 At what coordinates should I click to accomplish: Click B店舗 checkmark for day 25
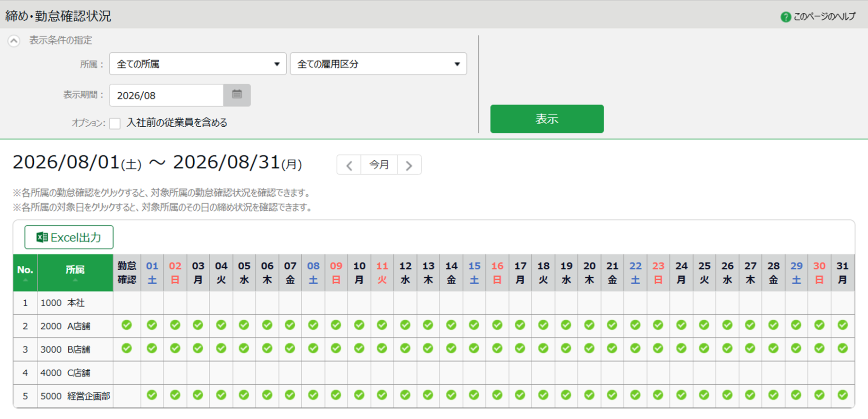(704, 348)
